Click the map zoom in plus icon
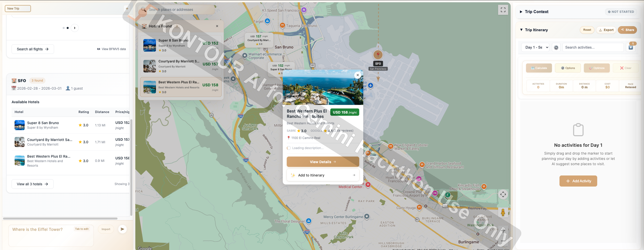The image size is (644, 250). tap(503, 230)
